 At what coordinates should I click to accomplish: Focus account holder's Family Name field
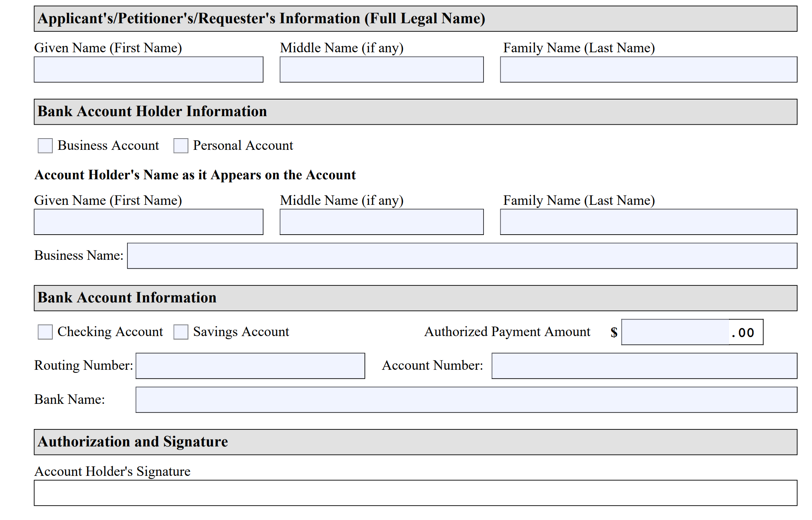point(648,222)
